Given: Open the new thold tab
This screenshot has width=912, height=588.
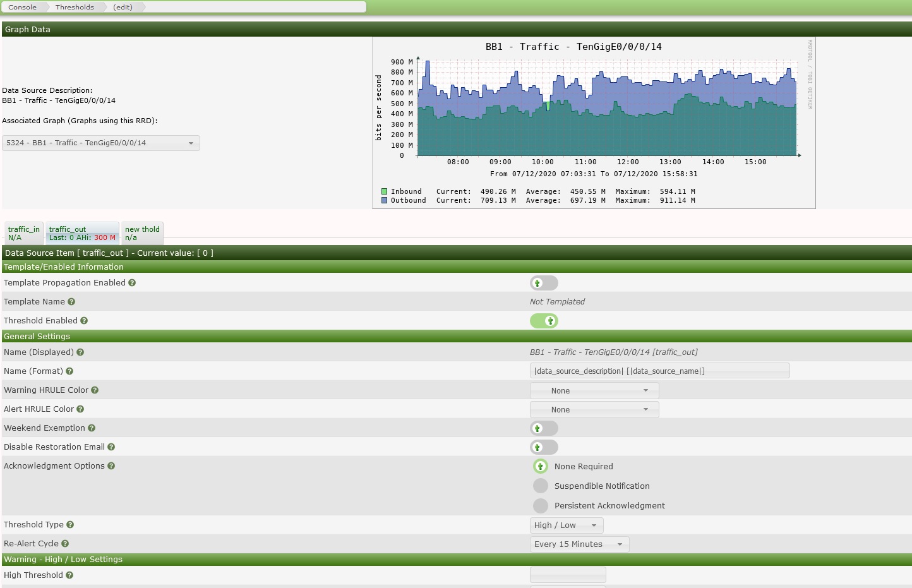Looking at the screenshot, I should click(141, 233).
